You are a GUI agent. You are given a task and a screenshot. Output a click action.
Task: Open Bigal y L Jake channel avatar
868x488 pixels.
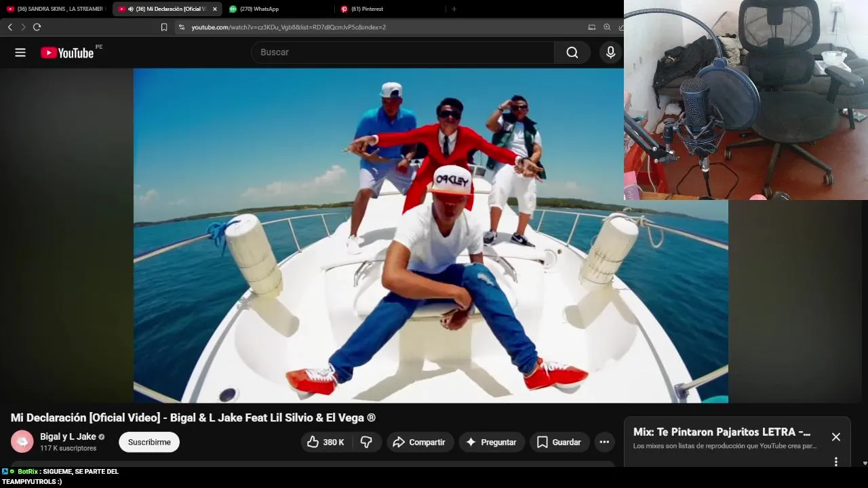[22, 442]
